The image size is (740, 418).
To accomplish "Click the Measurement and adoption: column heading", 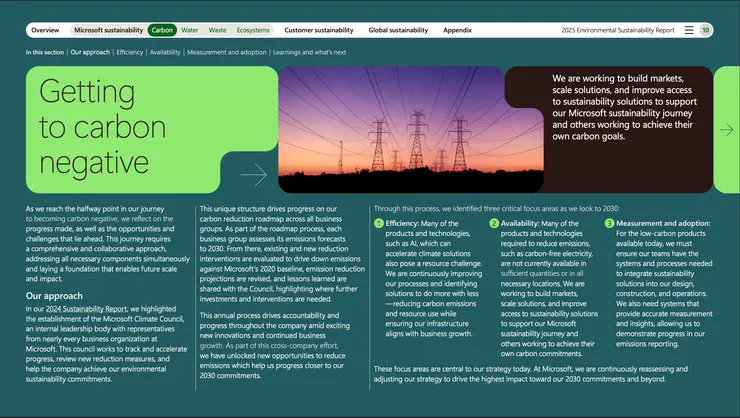I will (663, 224).
